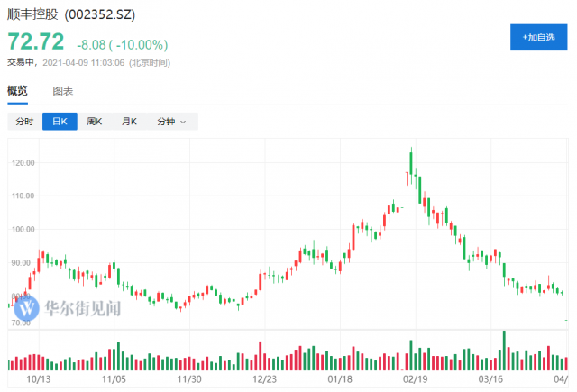The width and height of the screenshot is (577, 392).
Task: Click the 10/13 date axis label
Action: pos(38,379)
